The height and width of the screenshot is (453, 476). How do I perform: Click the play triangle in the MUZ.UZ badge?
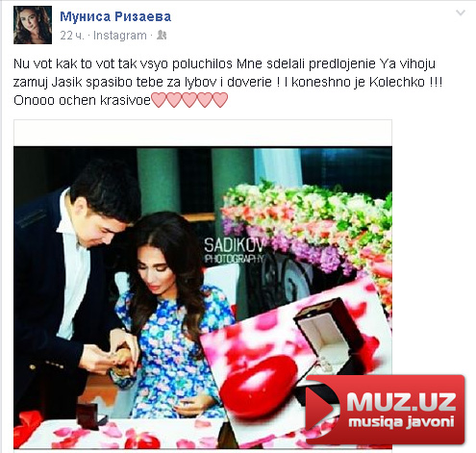pos(320,407)
